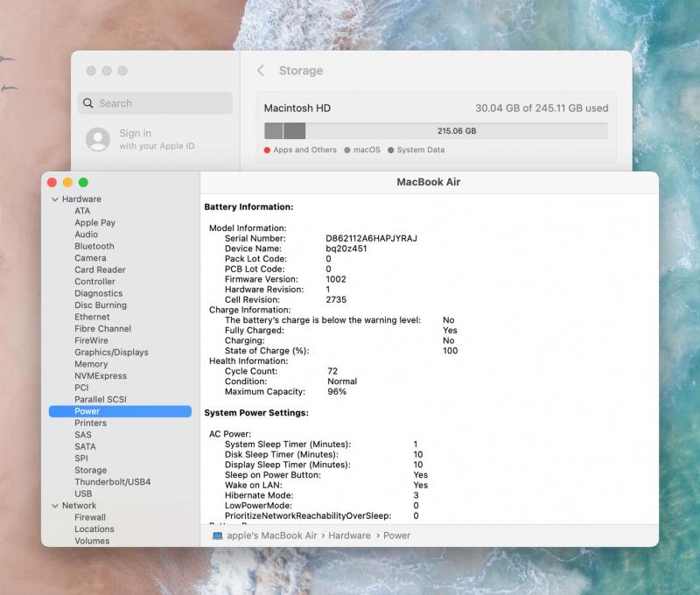The width and height of the screenshot is (700, 595).
Task: Select FireWire in the sidebar
Action: pos(92,340)
